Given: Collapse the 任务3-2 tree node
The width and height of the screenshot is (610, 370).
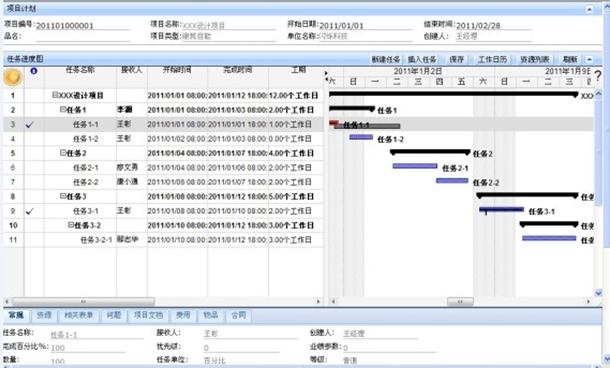Looking at the screenshot, I should tap(71, 225).
